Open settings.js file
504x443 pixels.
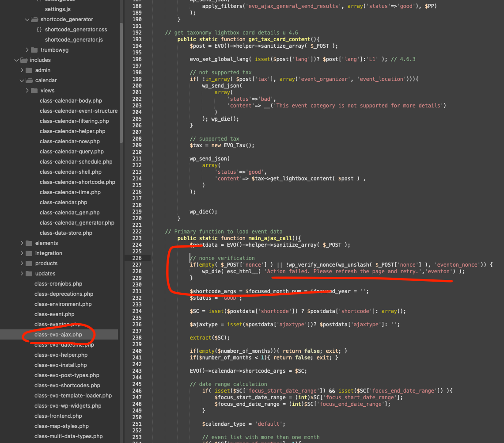click(x=57, y=9)
